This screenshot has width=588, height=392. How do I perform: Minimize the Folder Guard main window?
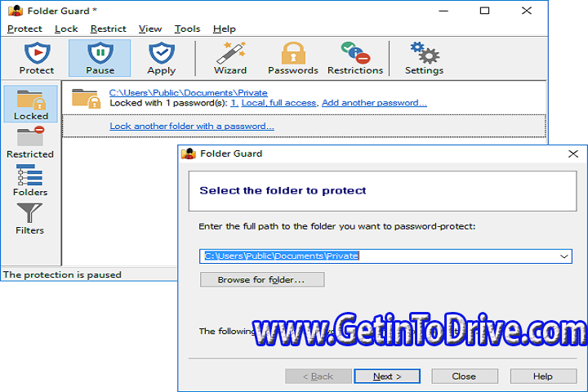(443, 11)
